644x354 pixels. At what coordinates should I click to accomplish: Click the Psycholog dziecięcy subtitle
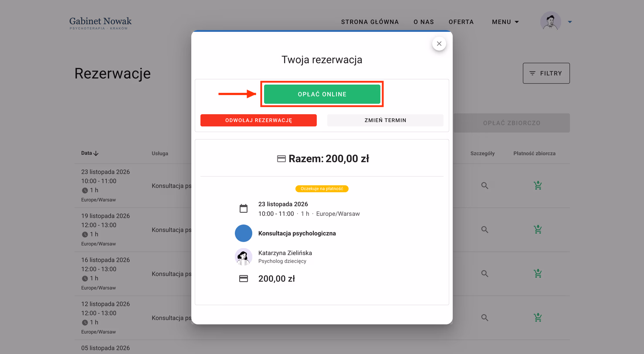coord(282,261)
